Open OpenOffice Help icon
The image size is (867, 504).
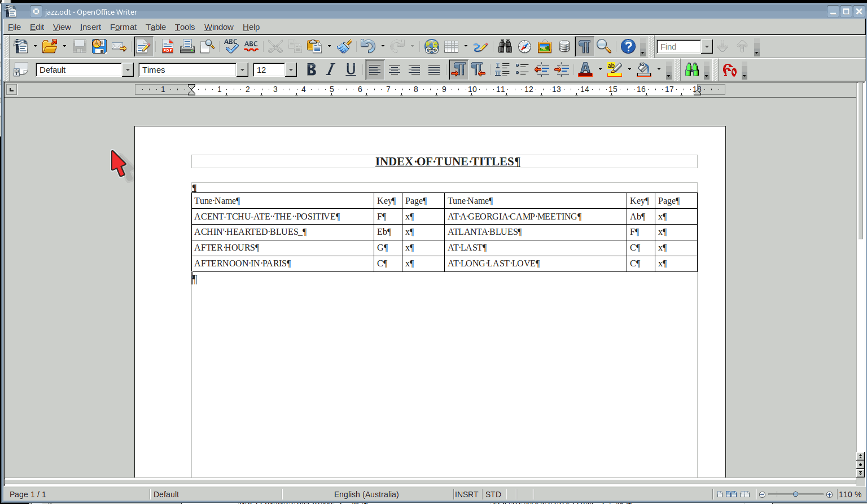628,46
